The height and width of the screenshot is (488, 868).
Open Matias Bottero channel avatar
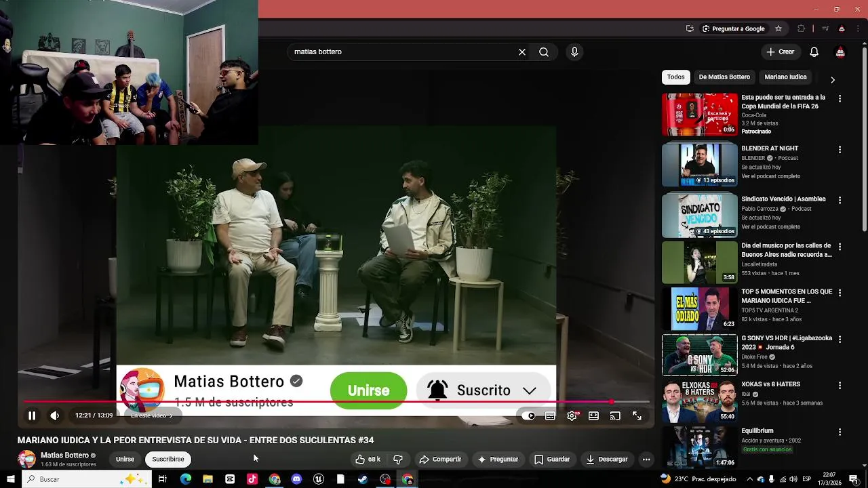(x=26, y=459)
